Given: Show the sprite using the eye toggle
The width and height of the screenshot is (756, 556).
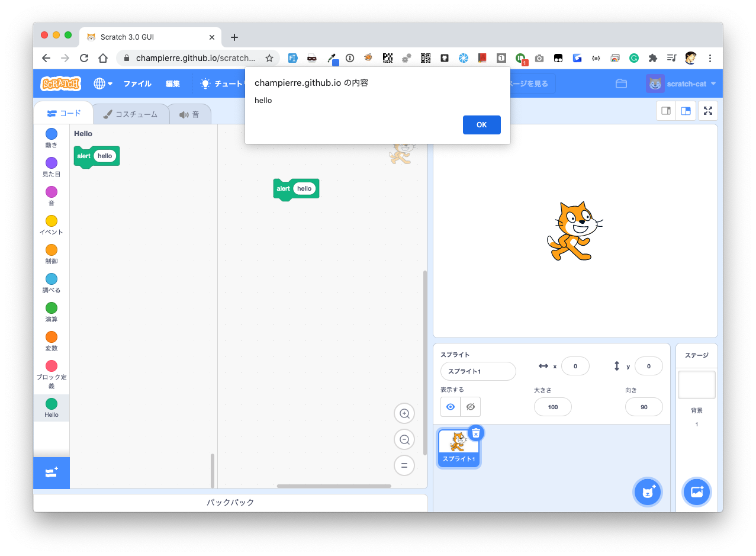Looking at the screenshot, I should click(x=452, y=406).
